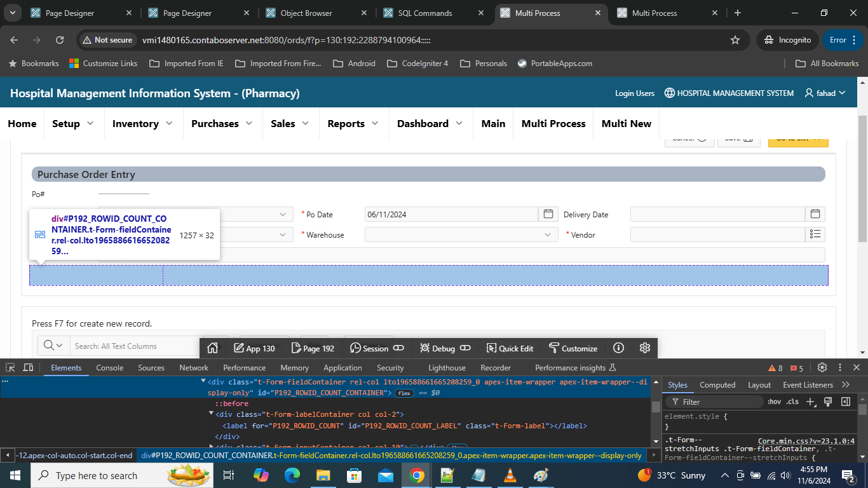Enable :hov pseudo-class forcing in Styles

774,401
